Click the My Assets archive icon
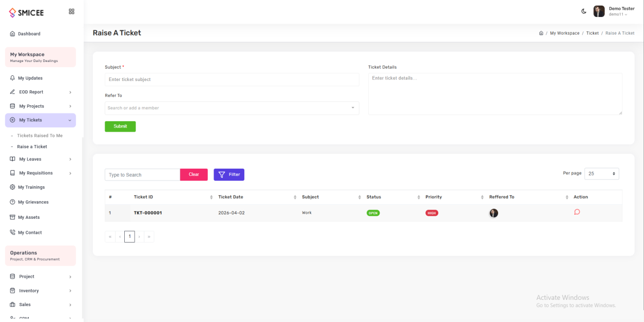Viewport: 644px width, 322px height. point(12,218)
